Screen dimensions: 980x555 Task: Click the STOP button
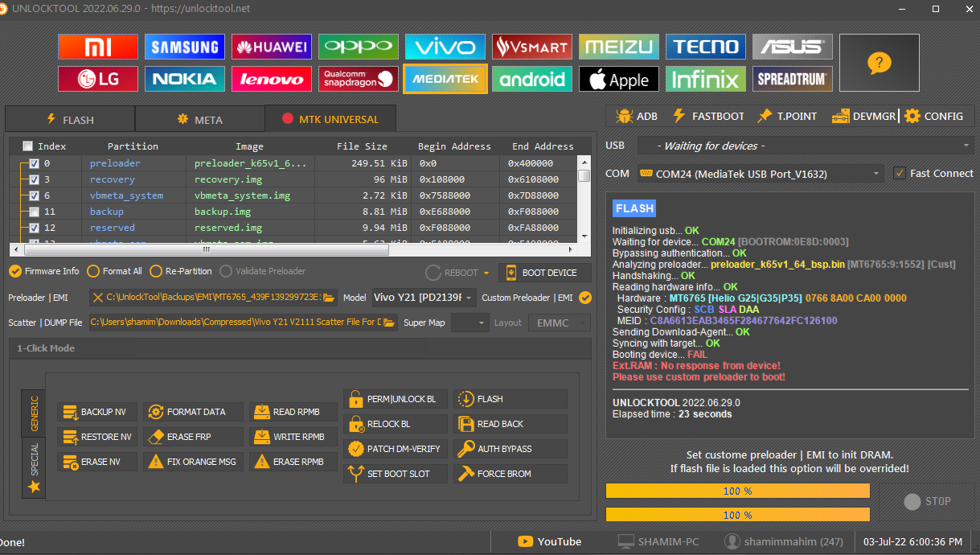pyautogui.click(x=927, y=501)
